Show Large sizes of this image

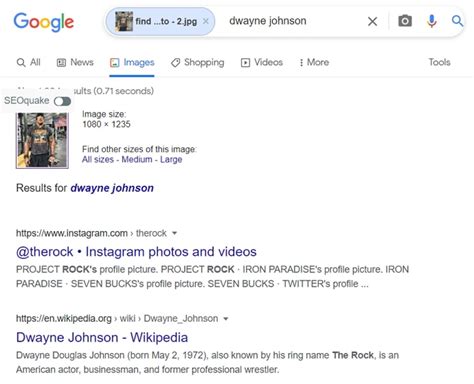(x=171, y=159)
